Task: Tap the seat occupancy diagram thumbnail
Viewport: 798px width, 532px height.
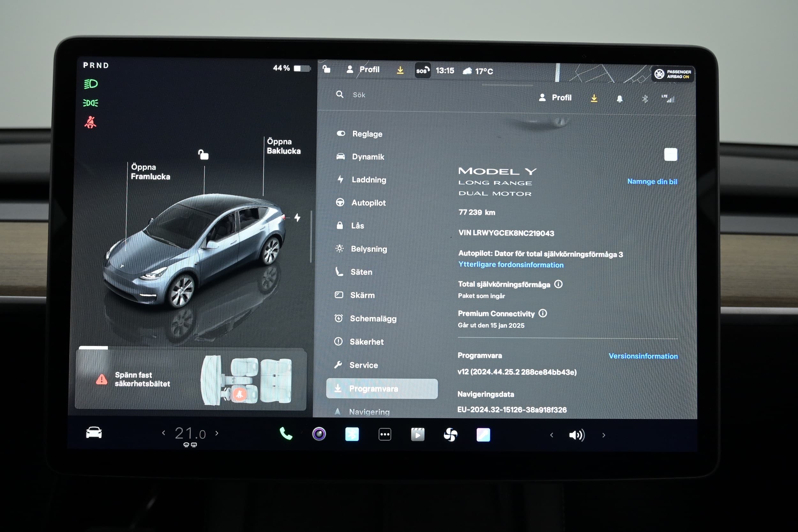Action: pos(246,380)
